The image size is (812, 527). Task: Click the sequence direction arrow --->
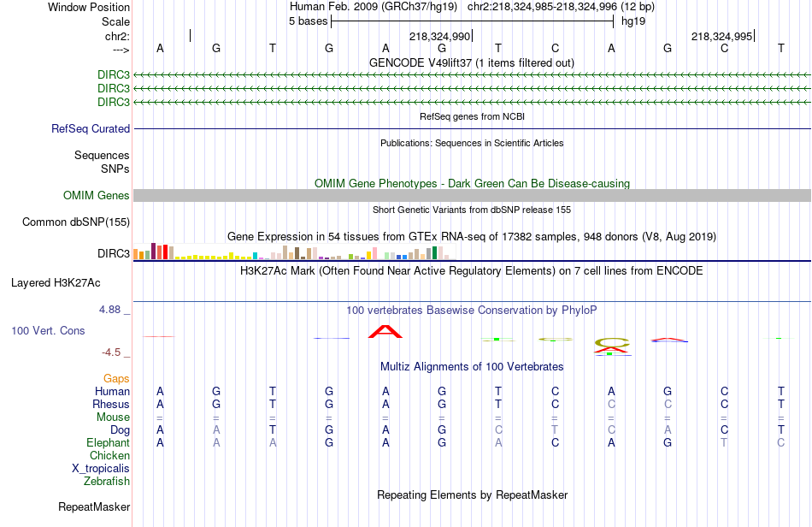click(x=121, y=50)
